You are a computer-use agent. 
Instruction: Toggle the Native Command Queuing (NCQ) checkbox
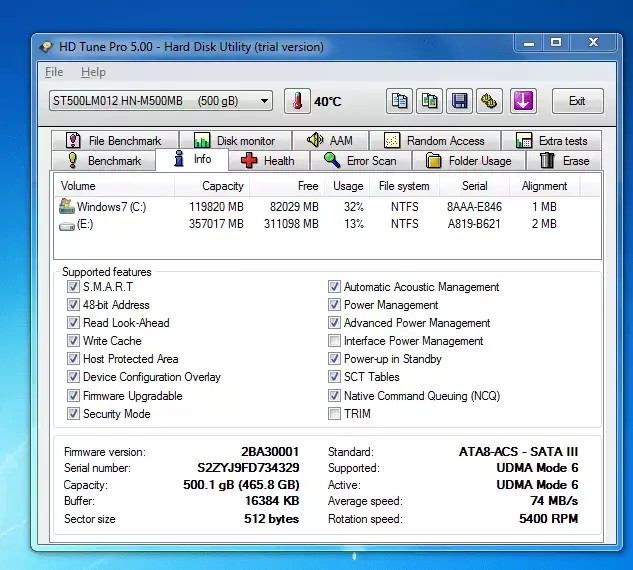click(334, 395)
